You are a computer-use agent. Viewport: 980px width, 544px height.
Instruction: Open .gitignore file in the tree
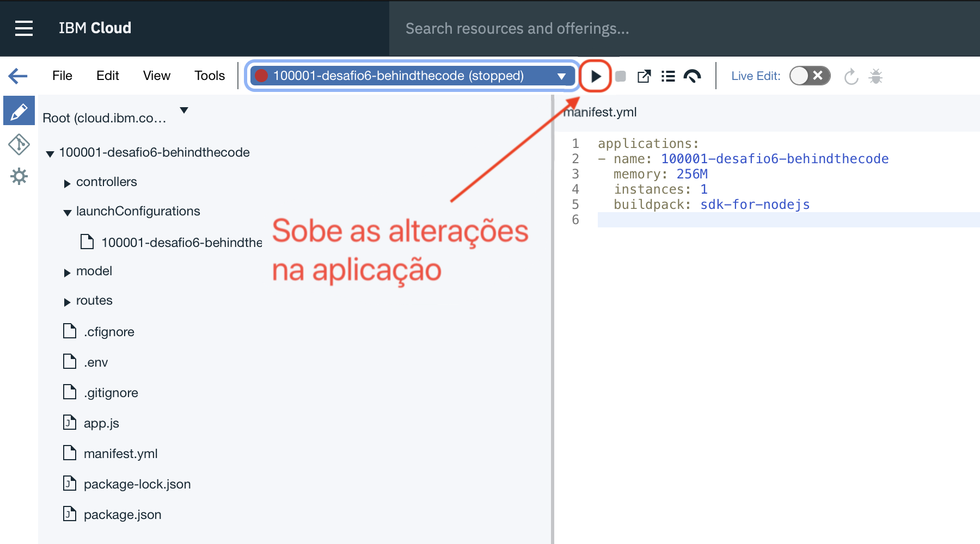tap(111, 393)
